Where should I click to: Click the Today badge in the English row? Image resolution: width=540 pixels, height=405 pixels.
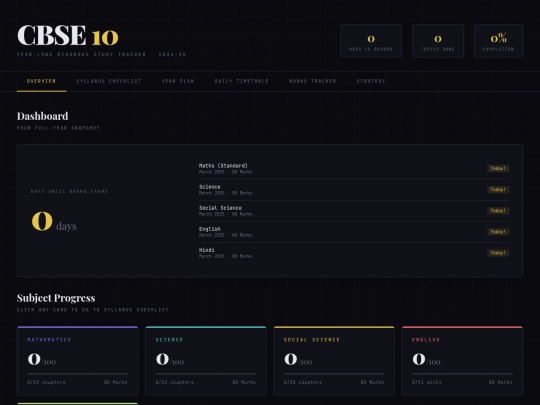point(498,232)
